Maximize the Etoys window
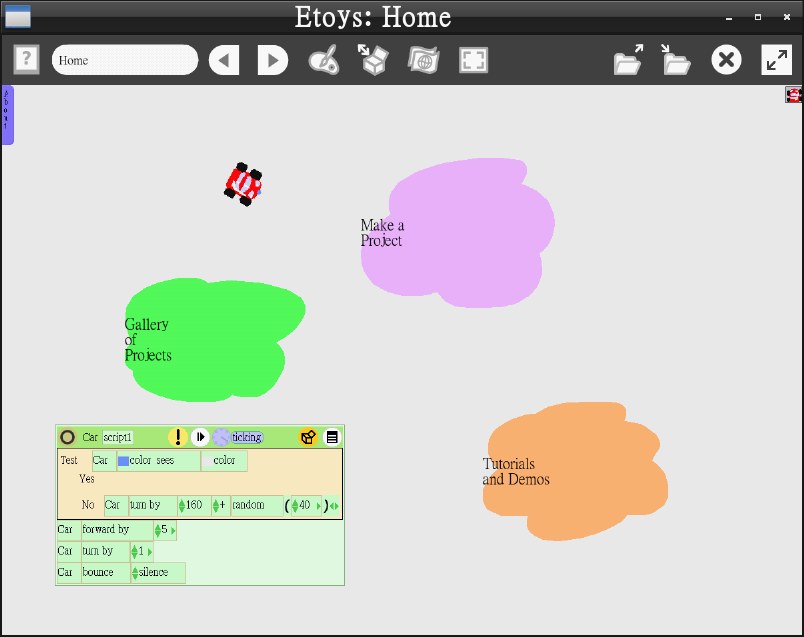 point(758,17)
